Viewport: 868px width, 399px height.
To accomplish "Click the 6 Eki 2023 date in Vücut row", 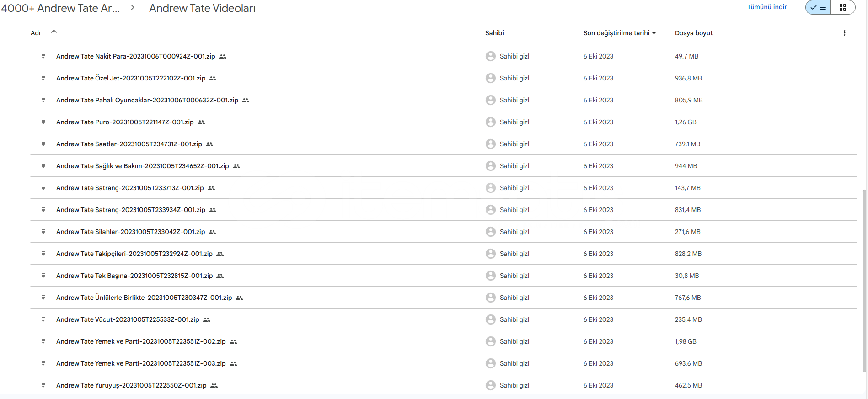I will [598, 319].
